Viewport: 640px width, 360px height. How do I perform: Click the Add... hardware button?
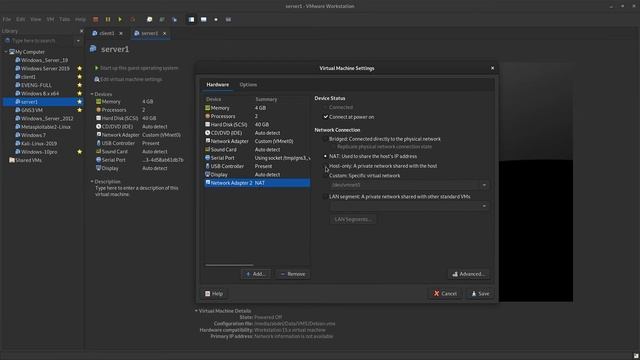(256, 274)
